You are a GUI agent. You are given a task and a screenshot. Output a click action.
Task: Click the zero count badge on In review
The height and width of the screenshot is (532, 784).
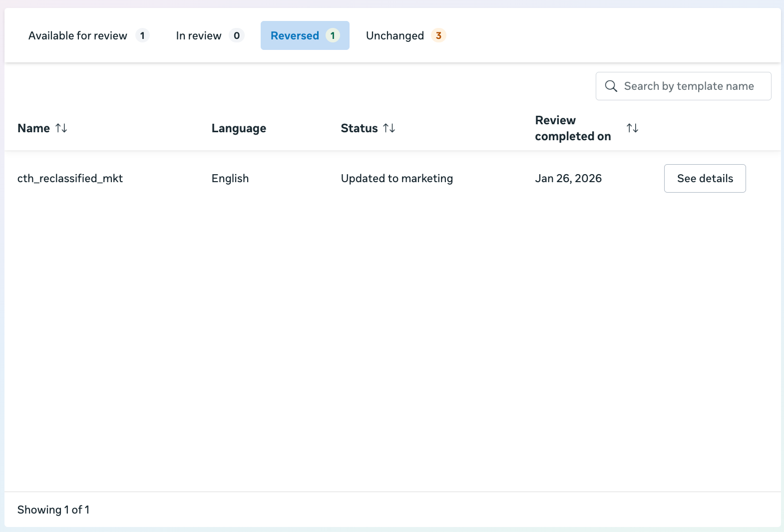pos(237,35)
